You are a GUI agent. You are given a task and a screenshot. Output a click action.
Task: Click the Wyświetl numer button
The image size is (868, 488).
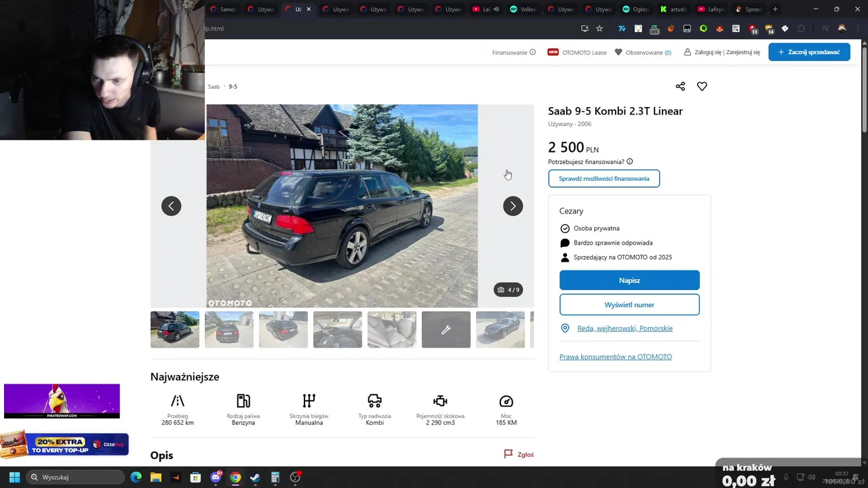pyautogui.click(x=629, y=304)
